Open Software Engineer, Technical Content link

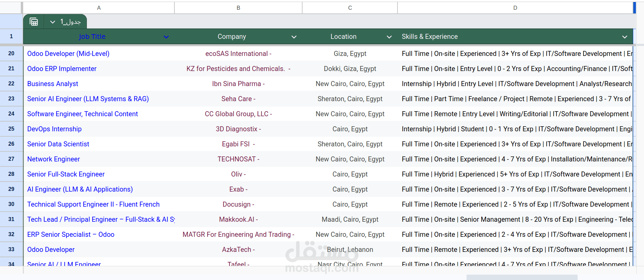pos(83,114)
